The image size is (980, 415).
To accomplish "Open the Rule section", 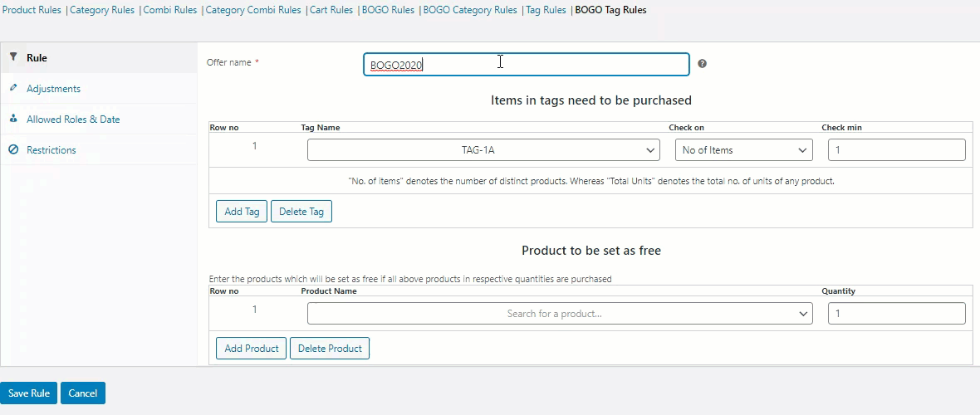I will (x=99, y=57).
